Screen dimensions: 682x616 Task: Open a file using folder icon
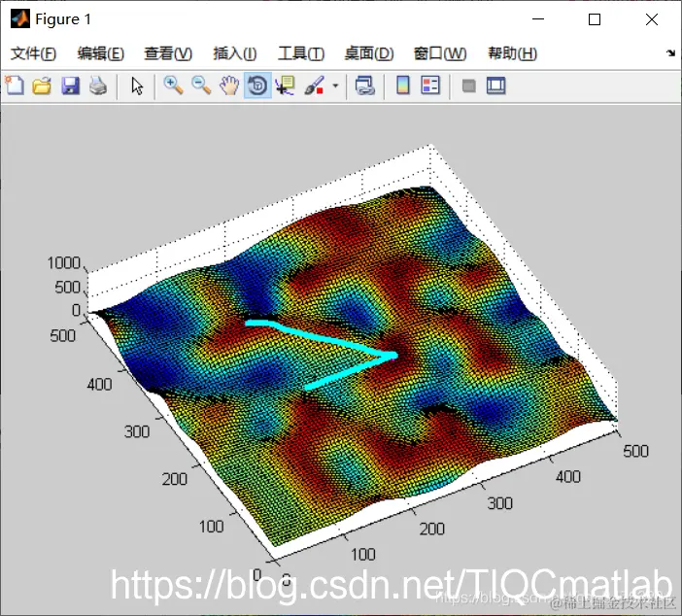click(x=42, y=86)
